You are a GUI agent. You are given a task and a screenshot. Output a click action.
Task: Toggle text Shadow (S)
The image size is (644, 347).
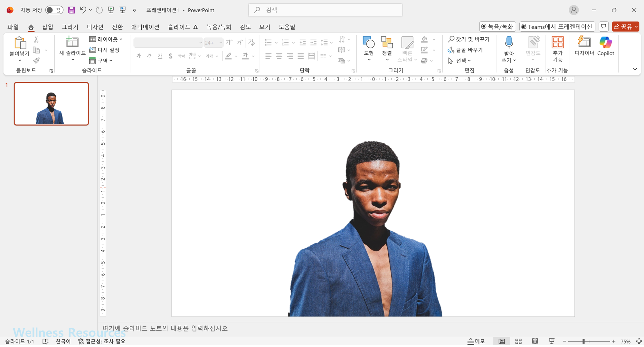tap(170, 56)
